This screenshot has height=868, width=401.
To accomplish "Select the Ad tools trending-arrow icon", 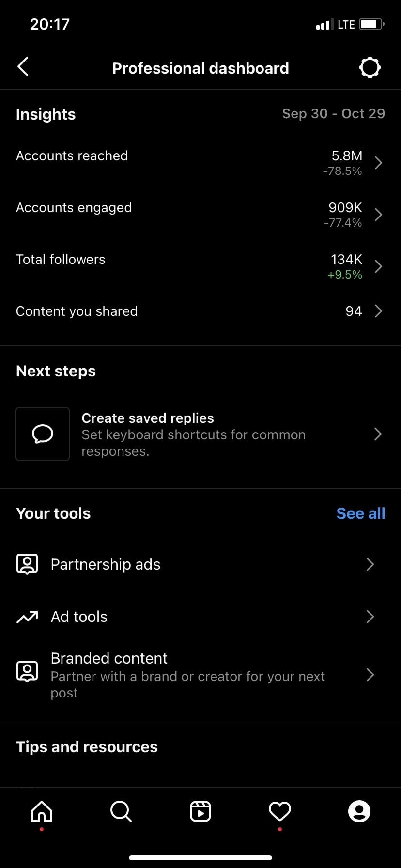I will (27, 617).
